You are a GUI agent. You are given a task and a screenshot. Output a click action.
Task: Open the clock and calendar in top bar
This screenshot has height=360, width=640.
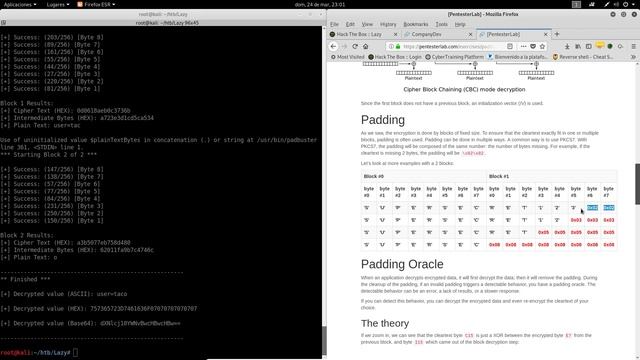pos(320,4)
